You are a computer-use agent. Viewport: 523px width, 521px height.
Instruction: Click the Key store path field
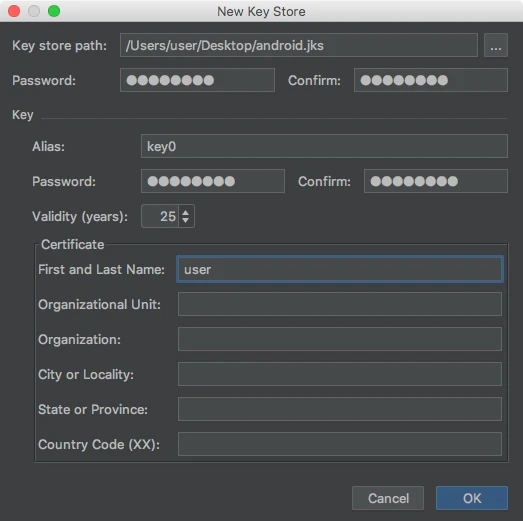pos(299,45)
